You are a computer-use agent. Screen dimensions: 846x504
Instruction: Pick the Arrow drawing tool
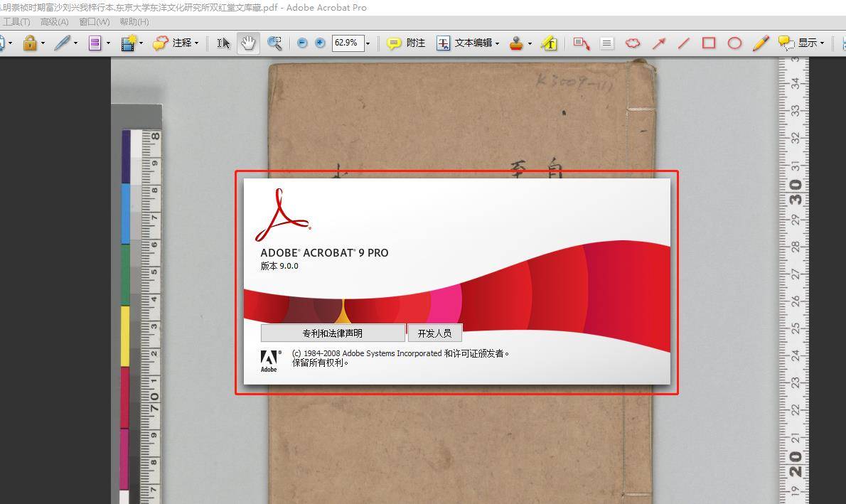659,43
